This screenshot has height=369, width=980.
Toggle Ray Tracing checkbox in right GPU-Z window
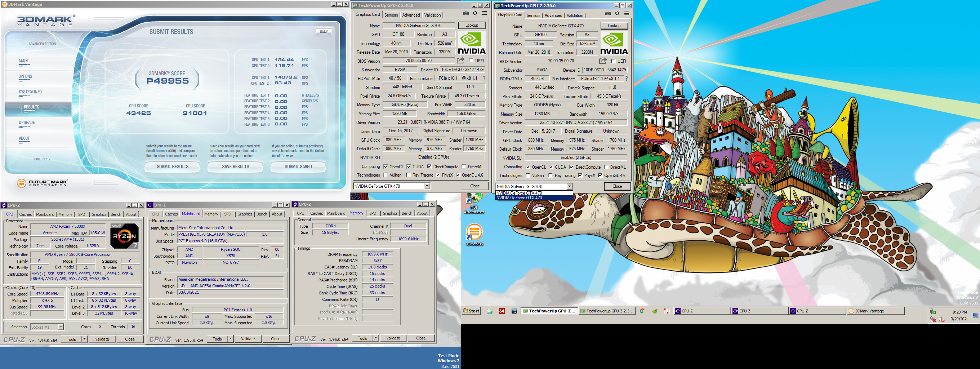pyautogui.click(x=551, y=175)
